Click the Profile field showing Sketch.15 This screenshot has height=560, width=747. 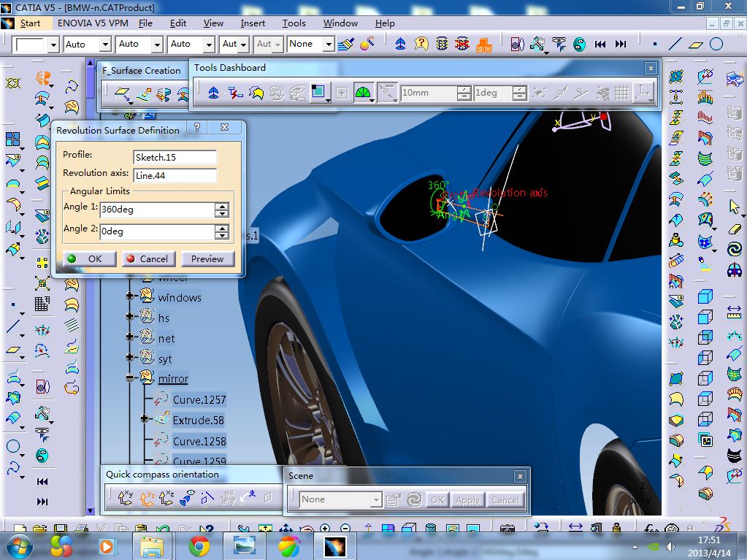pos(175,157)
